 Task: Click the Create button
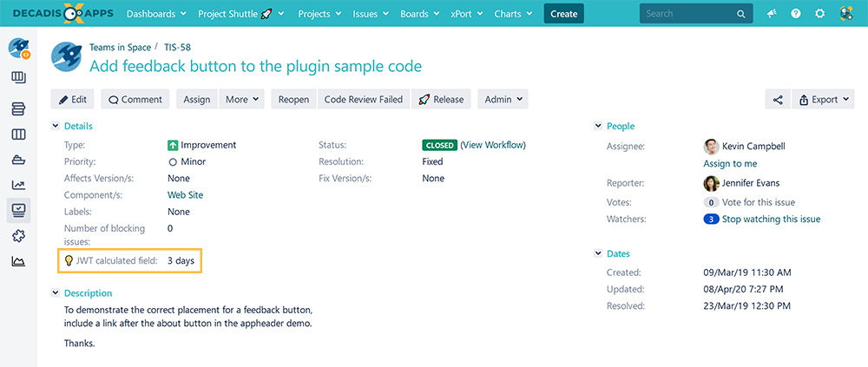564,14
